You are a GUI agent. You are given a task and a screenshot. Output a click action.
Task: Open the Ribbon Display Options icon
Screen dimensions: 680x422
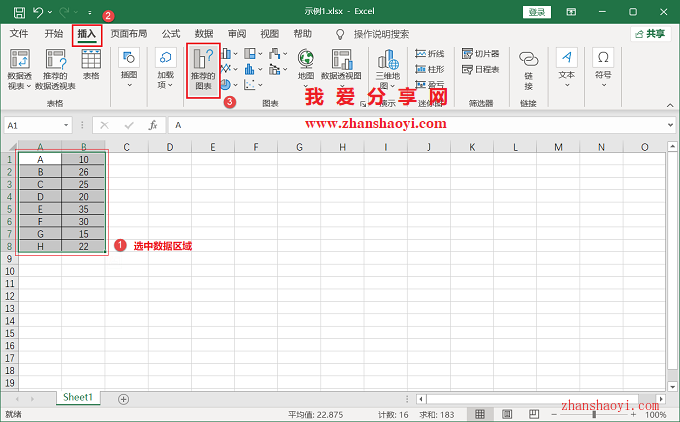tap(572, 12)
